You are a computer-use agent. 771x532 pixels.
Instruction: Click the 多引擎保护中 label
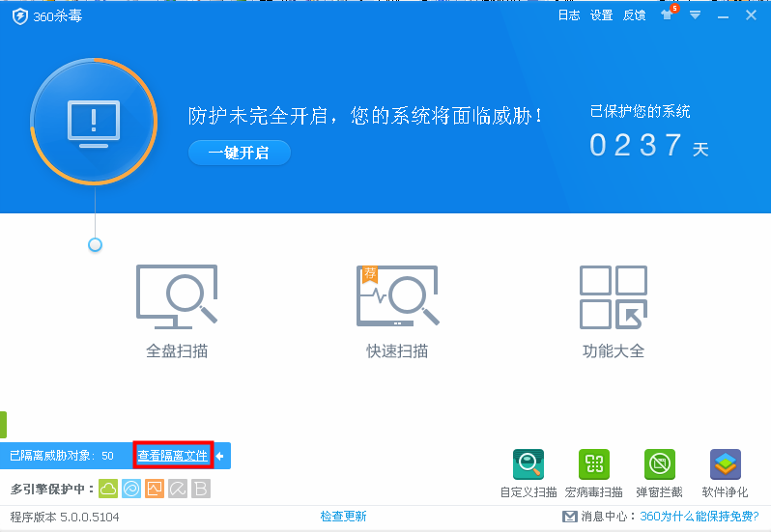click(x=52, y=490)
